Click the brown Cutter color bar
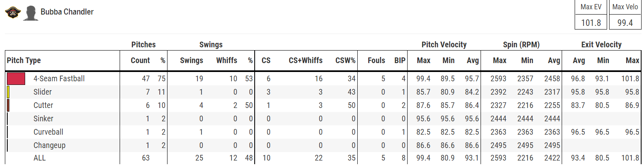 click(8, 105)
